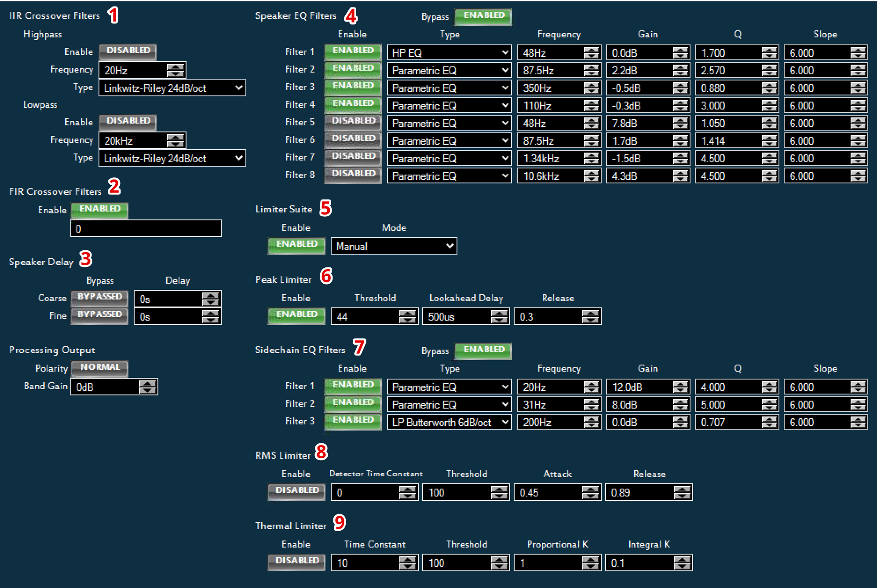This screenshot has height=588, width=877.
Task: Adjust the Lookahead Delay 500us stepper
Action: (x=499, y=316)
